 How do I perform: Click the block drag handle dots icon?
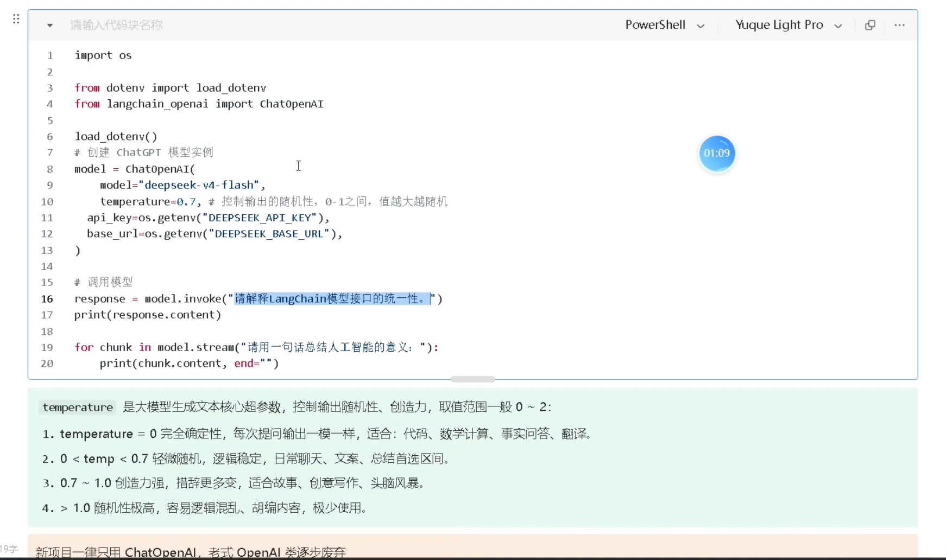click(16, 19)
